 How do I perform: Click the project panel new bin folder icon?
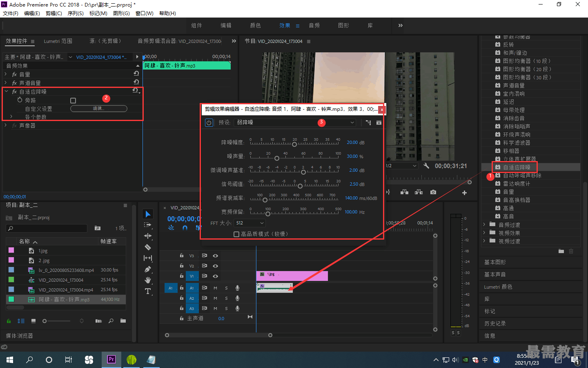[x=123, y=321]
